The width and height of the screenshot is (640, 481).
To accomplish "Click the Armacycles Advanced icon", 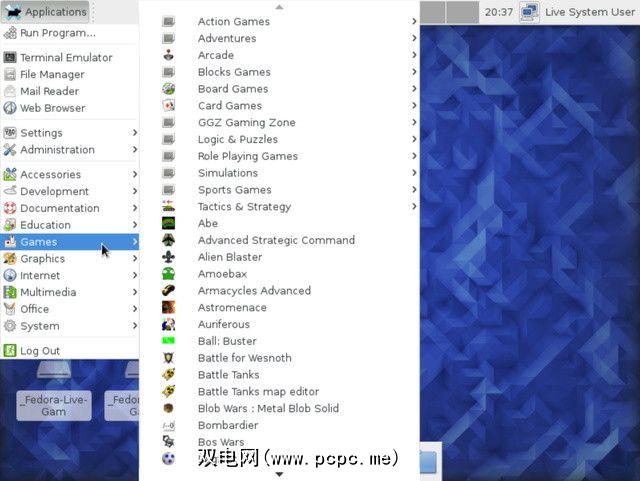I will pyautogui.click(x=169, y=291).
